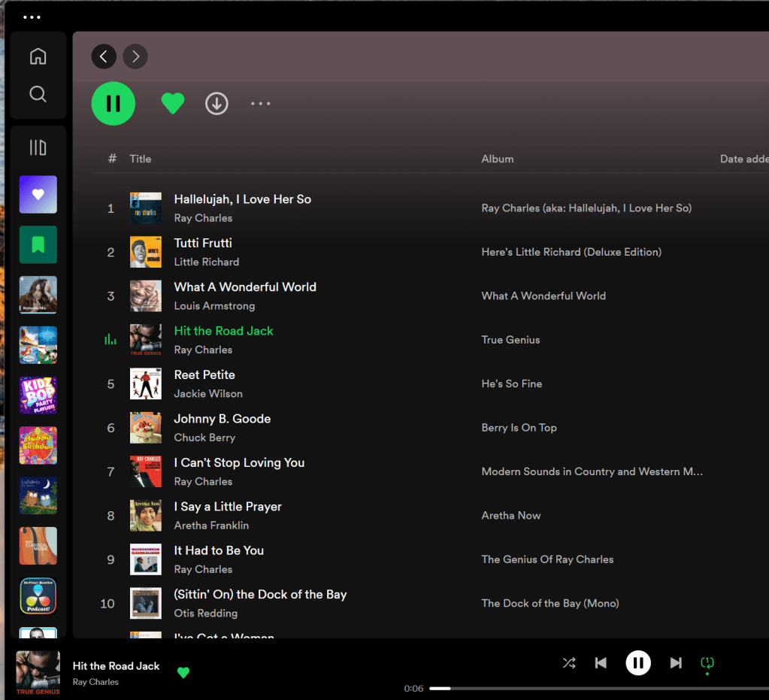The width and height of the screenshot is (769, 700).
Task: Open the Aretha Franklin artist link
Action: (211, 526)
